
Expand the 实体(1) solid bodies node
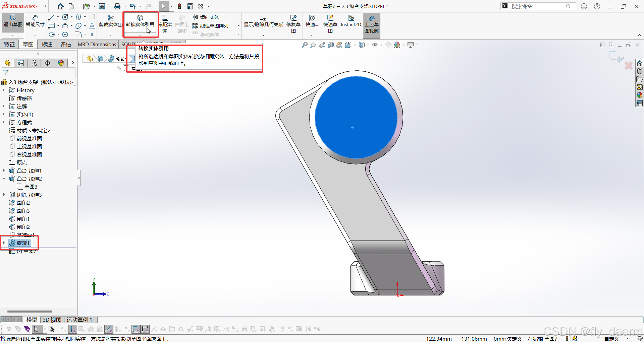pos(4,114)
